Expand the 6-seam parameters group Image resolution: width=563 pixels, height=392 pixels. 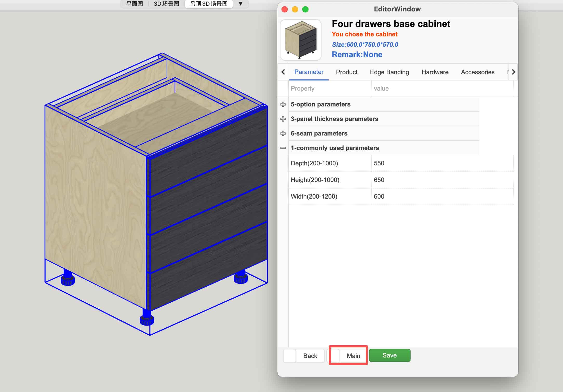pyautogui.click(x=283, y=133)
